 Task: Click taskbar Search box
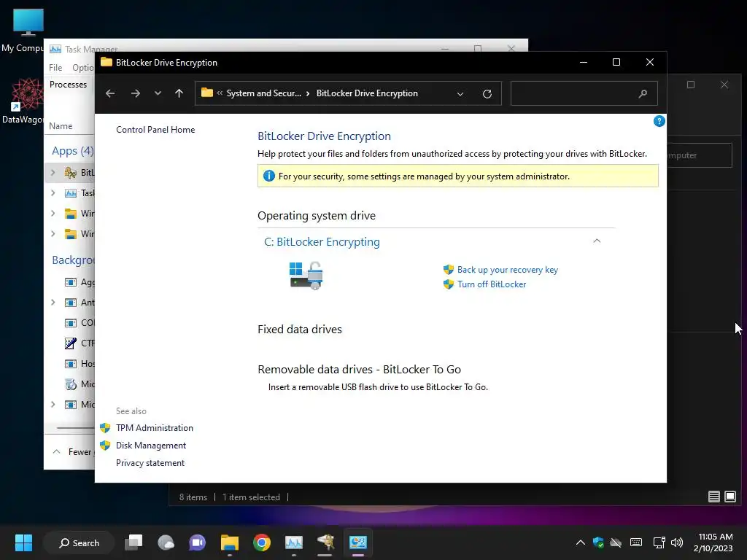(x=79, y=542)
